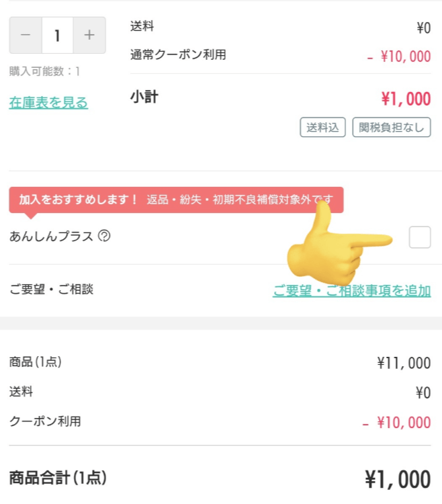Click the 送料込 badge
This screenshot has width=442, height=504.
323,128
